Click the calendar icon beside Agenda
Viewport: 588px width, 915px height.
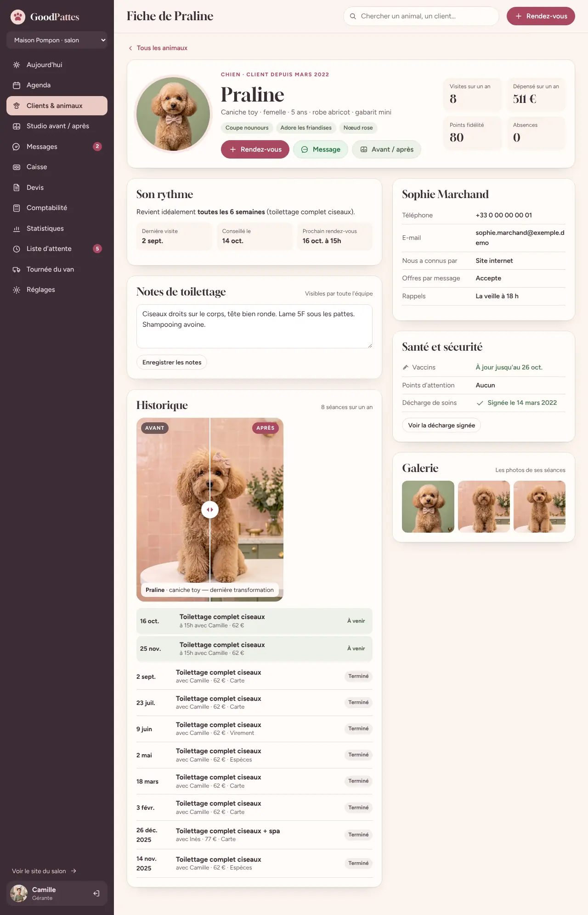17,85
